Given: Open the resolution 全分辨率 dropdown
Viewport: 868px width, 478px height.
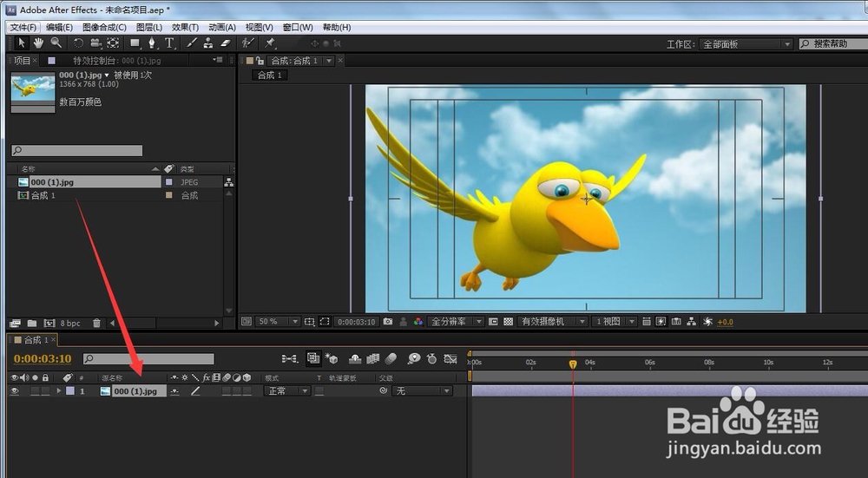Looking at the screenshot, I should tap(457, 322).
